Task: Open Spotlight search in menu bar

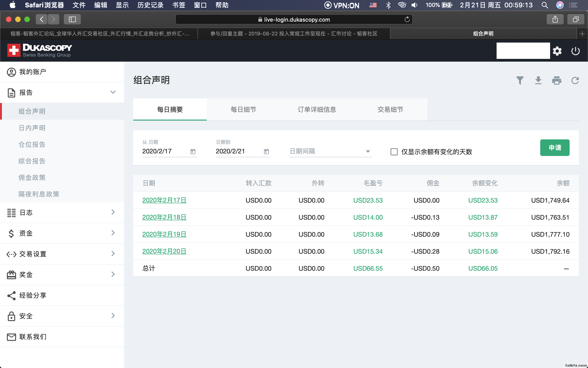Action: [545, 5]
